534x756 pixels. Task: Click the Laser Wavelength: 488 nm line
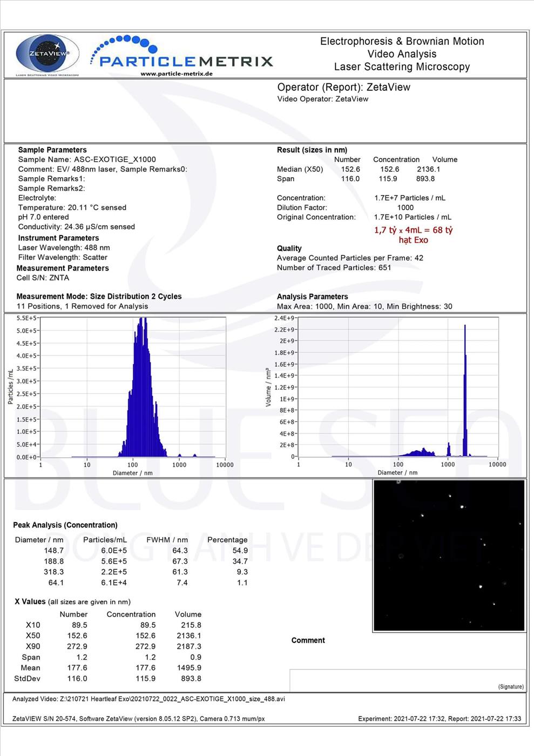[64, 247]
